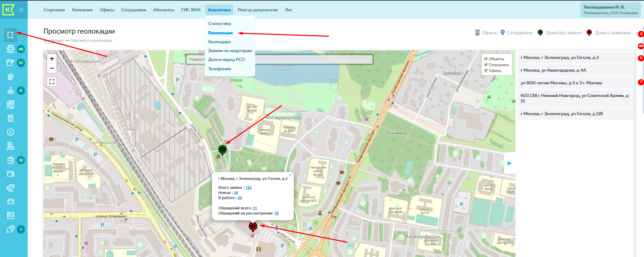Open the Компания top menu item
The width and height of the screenshot is (644, 257).
(82, 10)
